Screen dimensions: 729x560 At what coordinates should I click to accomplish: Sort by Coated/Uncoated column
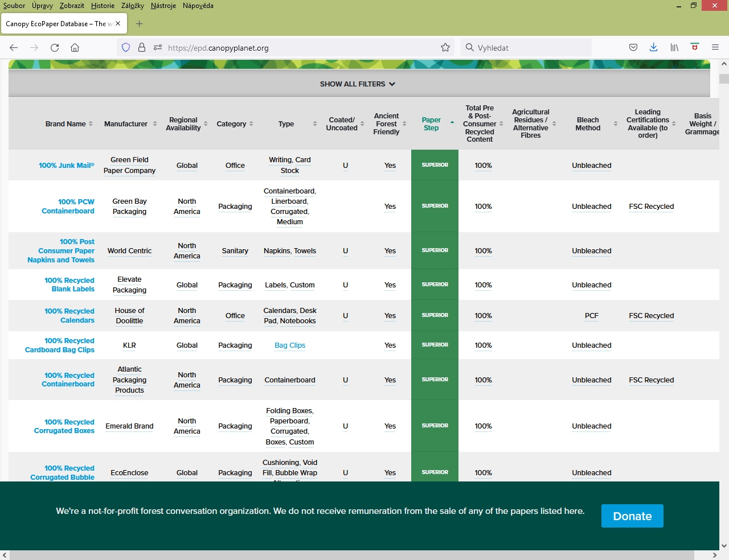point(345,124)
